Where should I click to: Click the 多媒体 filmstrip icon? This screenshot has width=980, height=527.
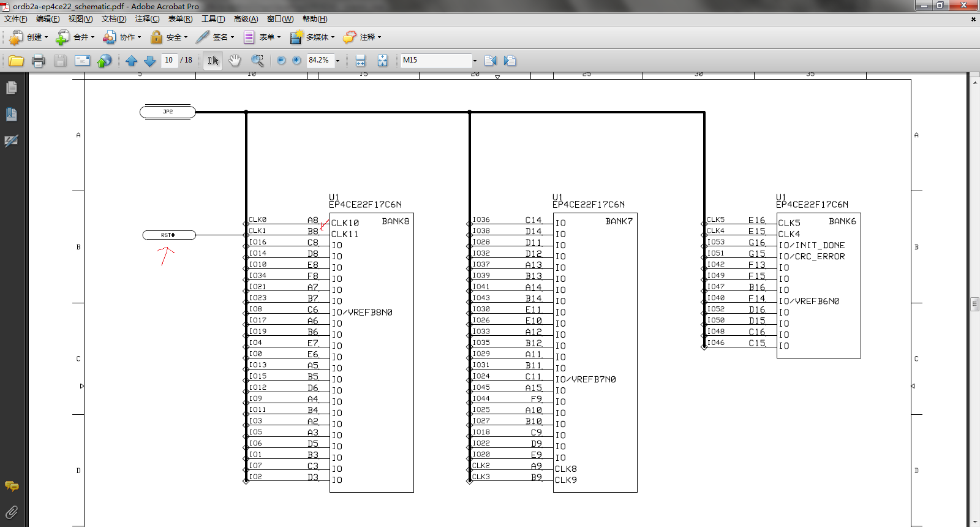point(296,37)
